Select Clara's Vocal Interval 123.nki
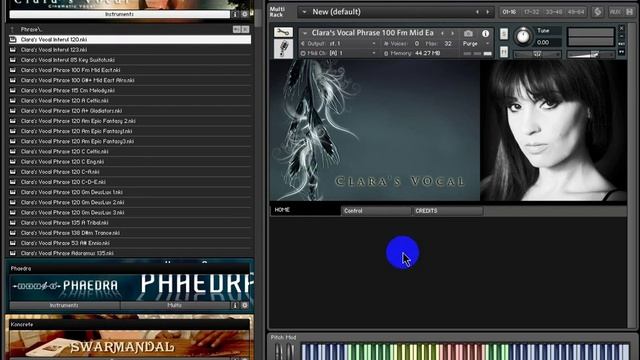Image resolution: width=640 pixels, height=360 pixels. click(130, 50)
